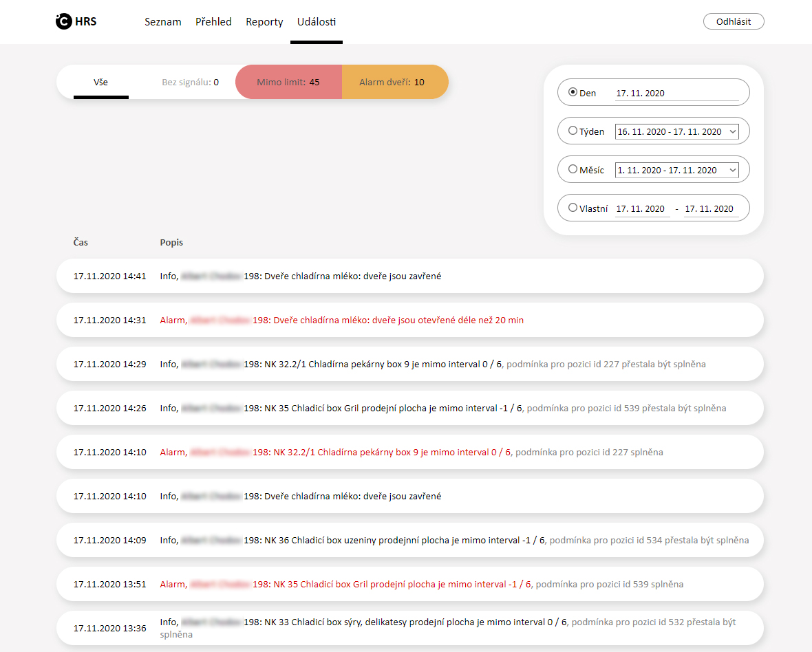Select the Měsíc radio button
This screenshot has width=812, height=652.
tap(573, 169)
